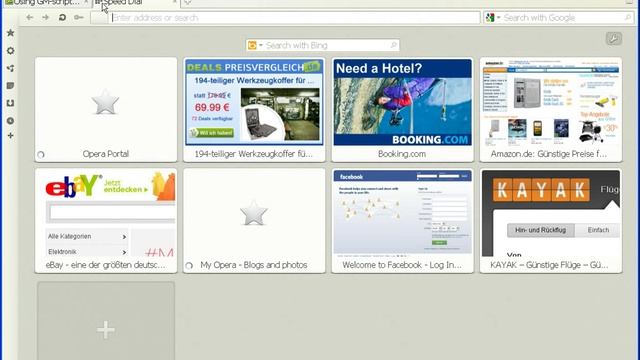Reload the page with the reload icon
640x360 pixels.
(x=62, y=18)
